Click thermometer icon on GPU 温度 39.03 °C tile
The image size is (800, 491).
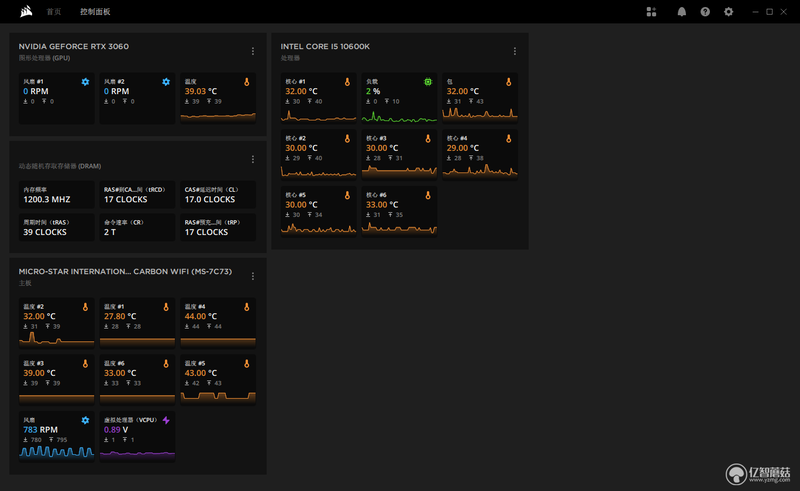[246, 82]
